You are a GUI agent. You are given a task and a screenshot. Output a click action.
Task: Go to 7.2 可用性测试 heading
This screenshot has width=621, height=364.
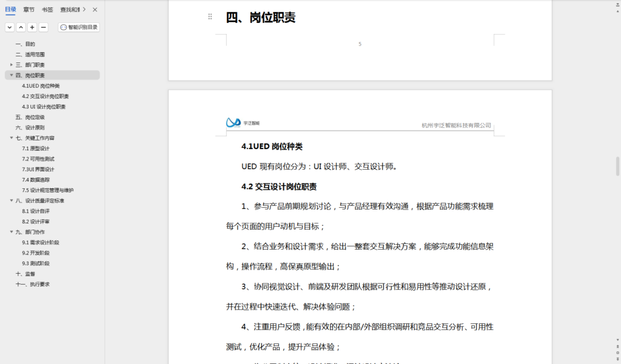pos(38,159)
